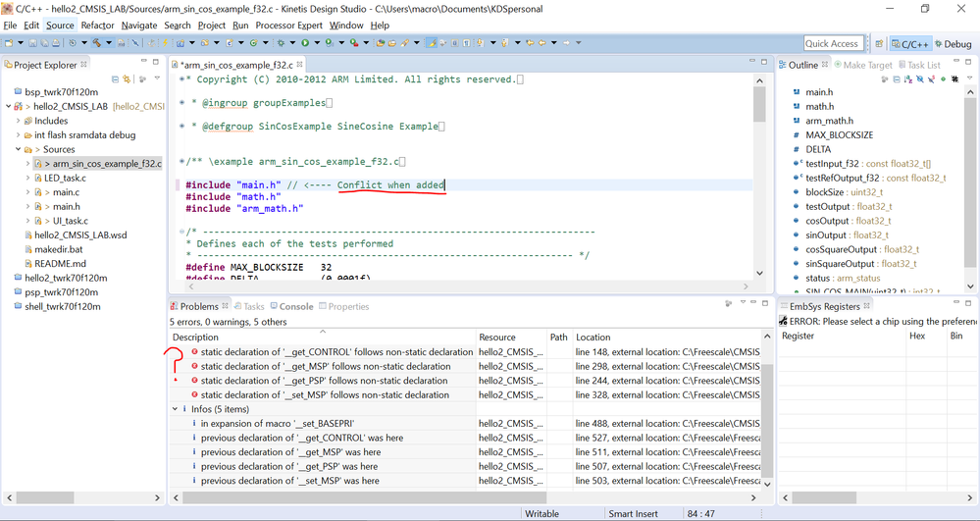Click the green Run play icon
This screenshot has width=980, height=521.
[x=305, y=43]
